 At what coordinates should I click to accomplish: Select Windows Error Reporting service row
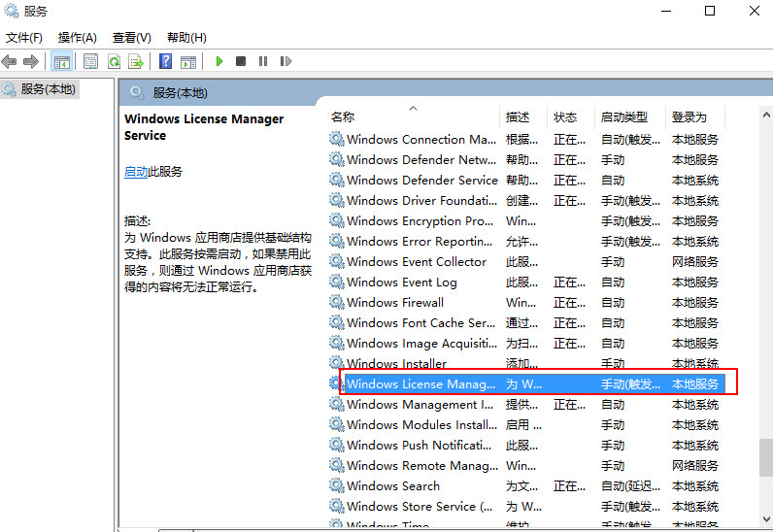point(526,242)
